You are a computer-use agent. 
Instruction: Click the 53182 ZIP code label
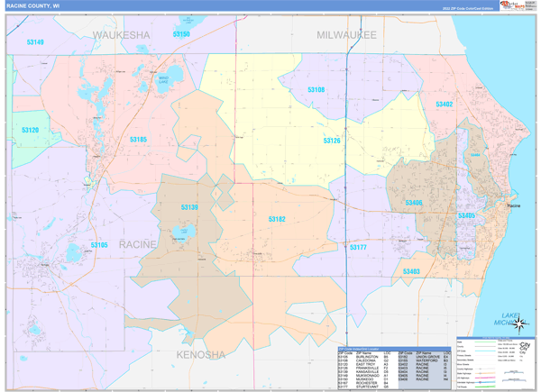(x=276, y=219)
